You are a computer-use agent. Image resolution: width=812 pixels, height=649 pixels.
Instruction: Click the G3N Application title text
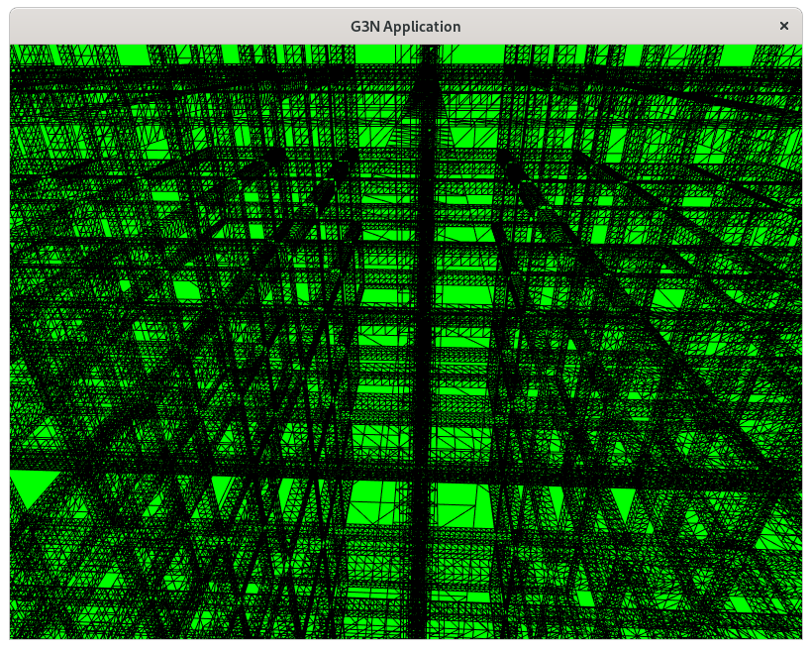click(x=407, y=27)
